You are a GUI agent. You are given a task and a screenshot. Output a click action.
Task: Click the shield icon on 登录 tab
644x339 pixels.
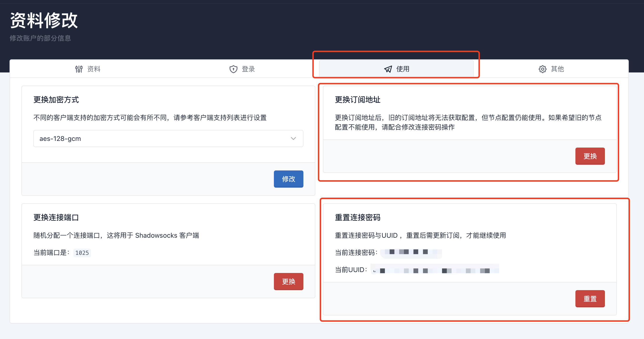point(233,69)
